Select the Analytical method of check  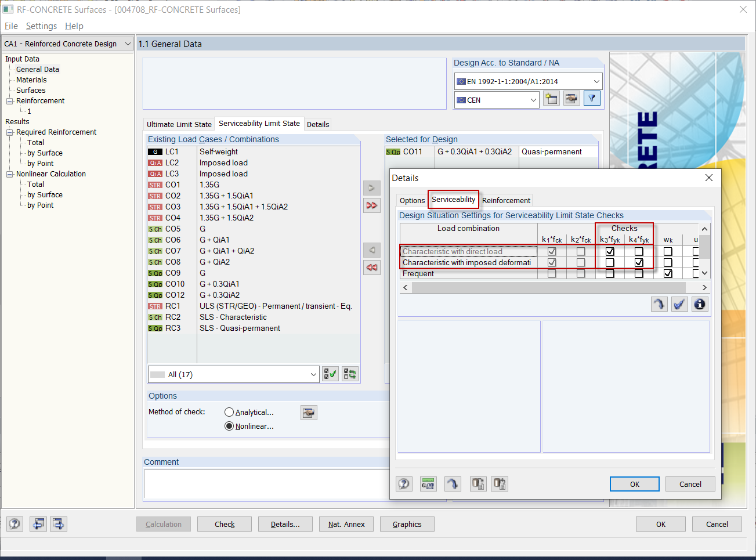click(230, 412)
